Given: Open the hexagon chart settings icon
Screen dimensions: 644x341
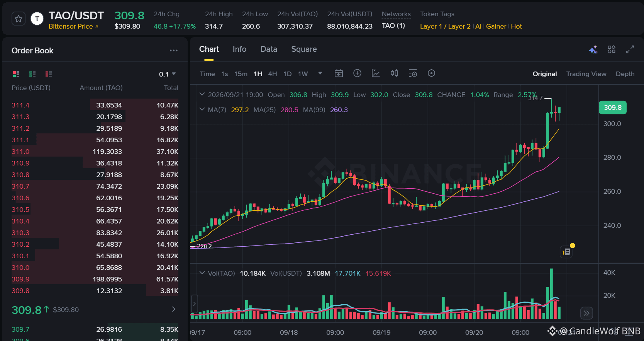Looking at the screenshot, I should point(432,73).
